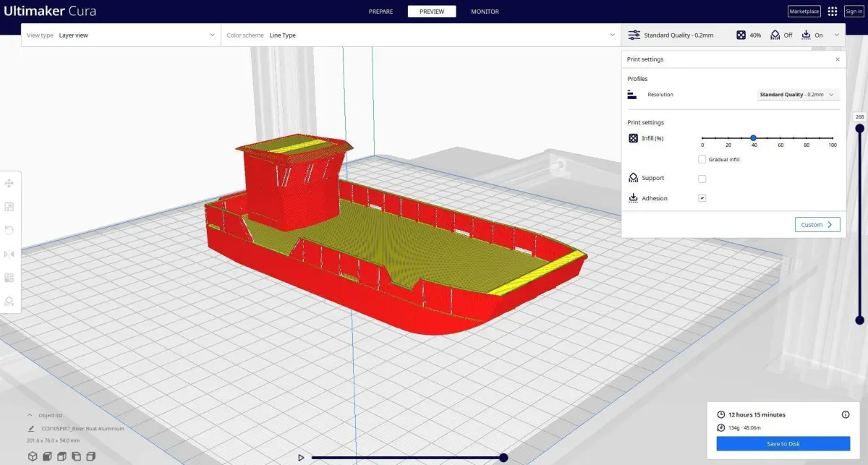868x465 pixels.
Task: Click the Resolution layers icon in Profiles
Action: tap(631, 95)
